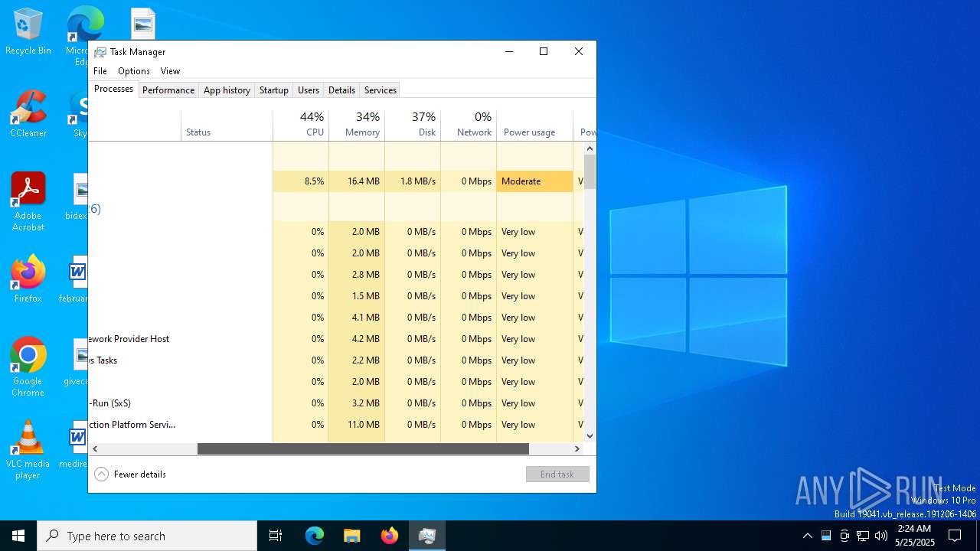Switch to the App history tab

227,90
